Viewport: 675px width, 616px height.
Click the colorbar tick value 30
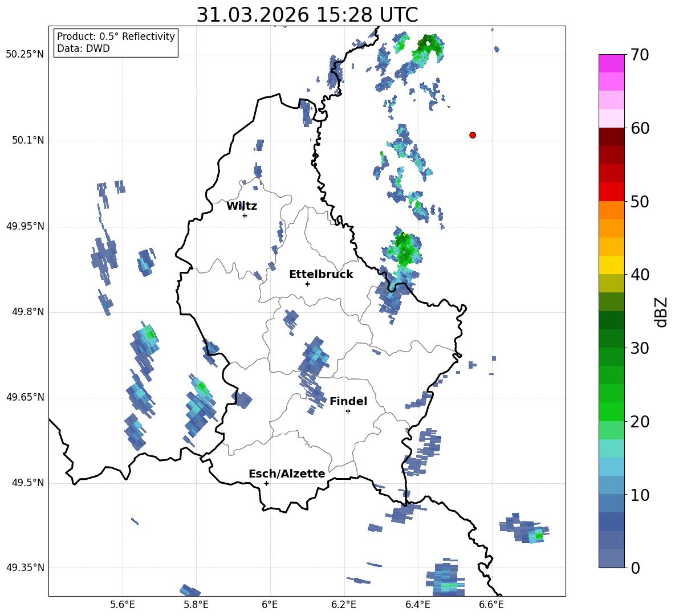[x=640, y=348]
